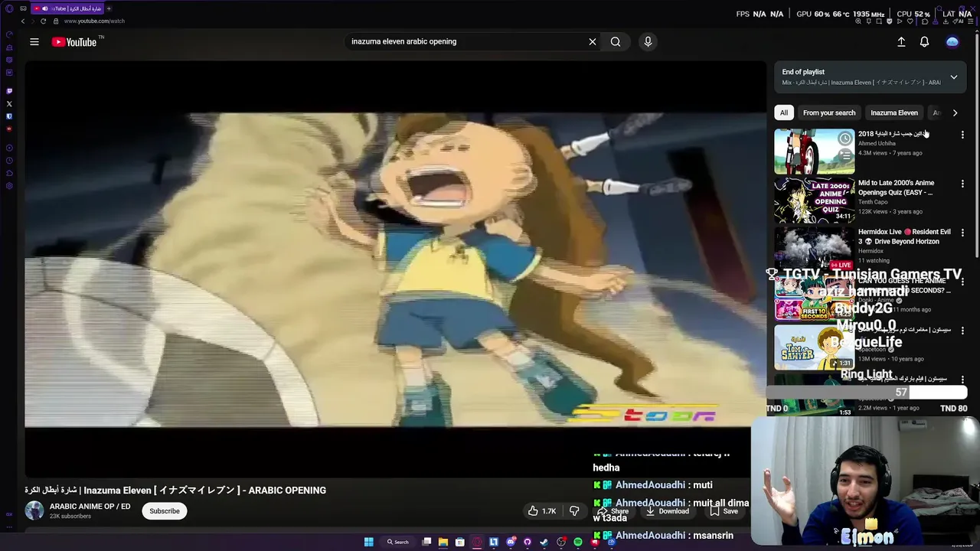Open Spotify from the taskbar
Screen dimensions: 980x551
tap(578, 542)
